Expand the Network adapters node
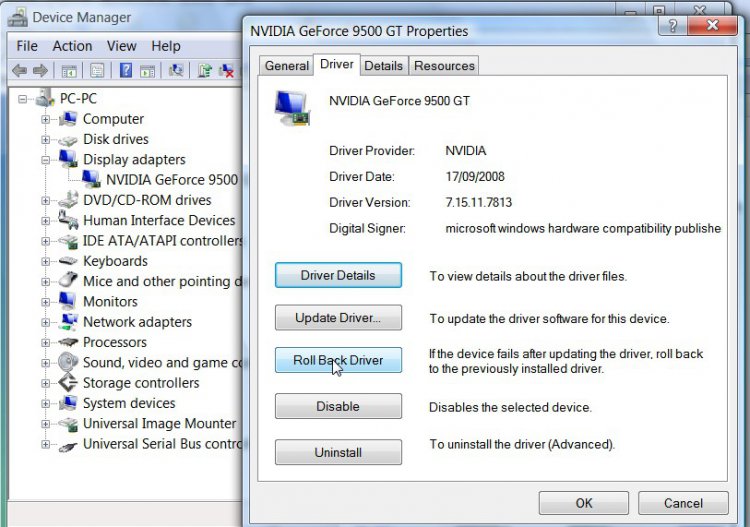This screenshot has width=750, height=527. 45,322
